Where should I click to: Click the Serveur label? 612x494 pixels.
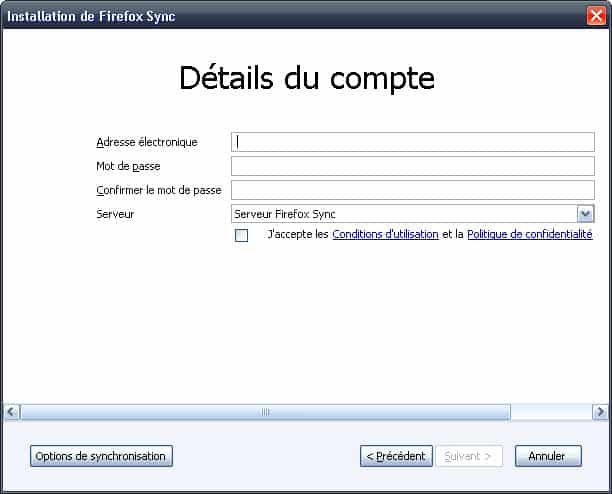tap(115, 214)
